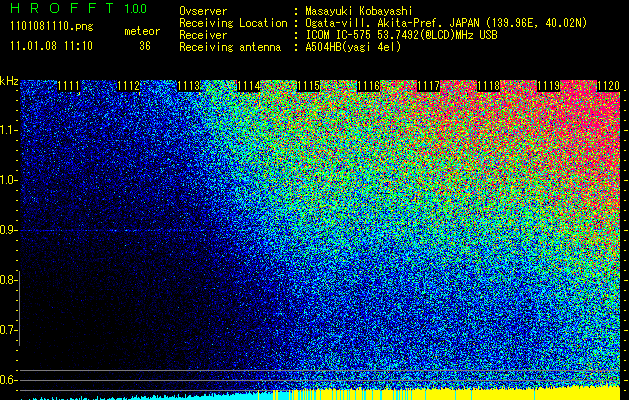
Task: Click the 1111 time marker
Action: tap(69, 86)
